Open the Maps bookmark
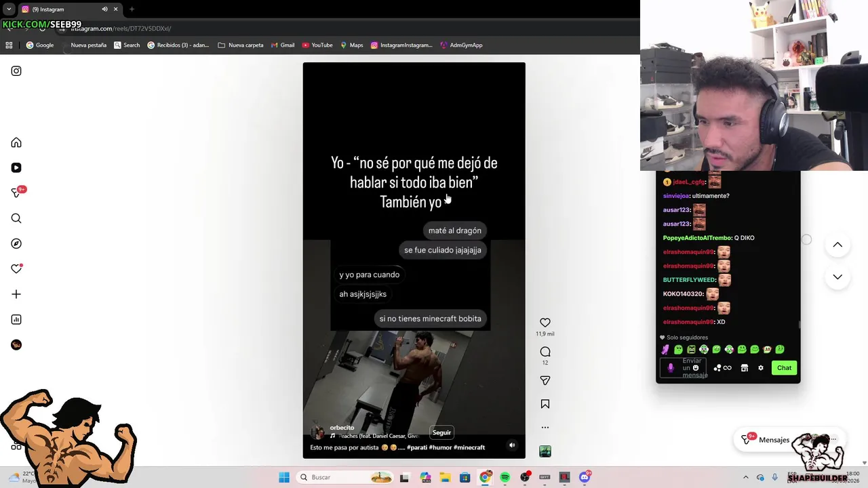The image size is (868, 488). [x=352, y=45]
